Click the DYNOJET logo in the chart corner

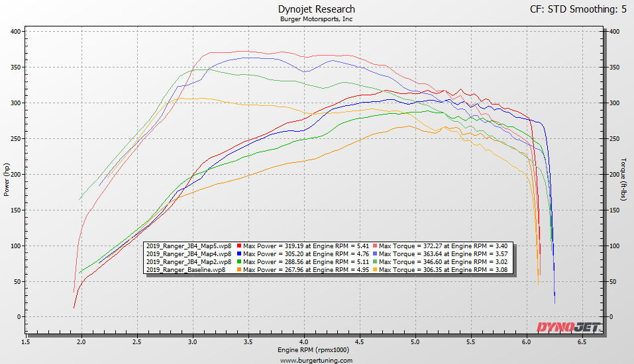(x=568, y=327)
